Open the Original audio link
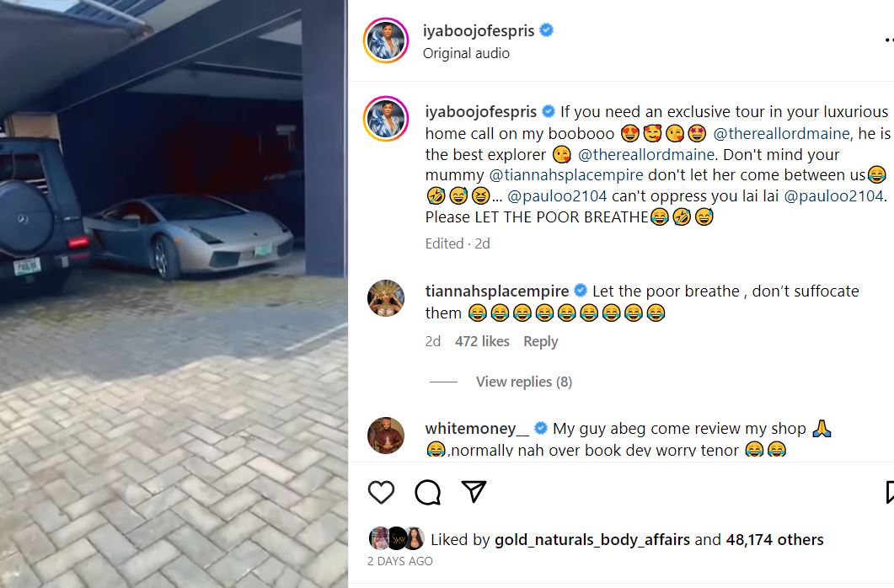The image size is (894, 588). point(466,53)
